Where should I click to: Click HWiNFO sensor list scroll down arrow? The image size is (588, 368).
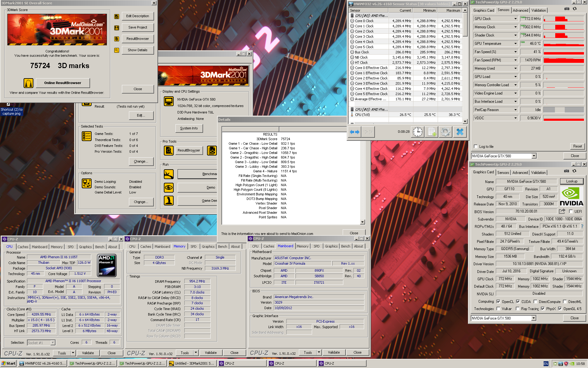pyautogui.click(x=465, y=121)
